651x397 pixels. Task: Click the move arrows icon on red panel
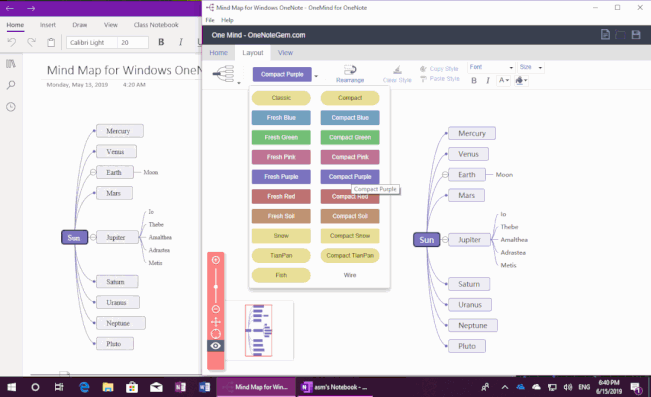[x=215, y=321]
